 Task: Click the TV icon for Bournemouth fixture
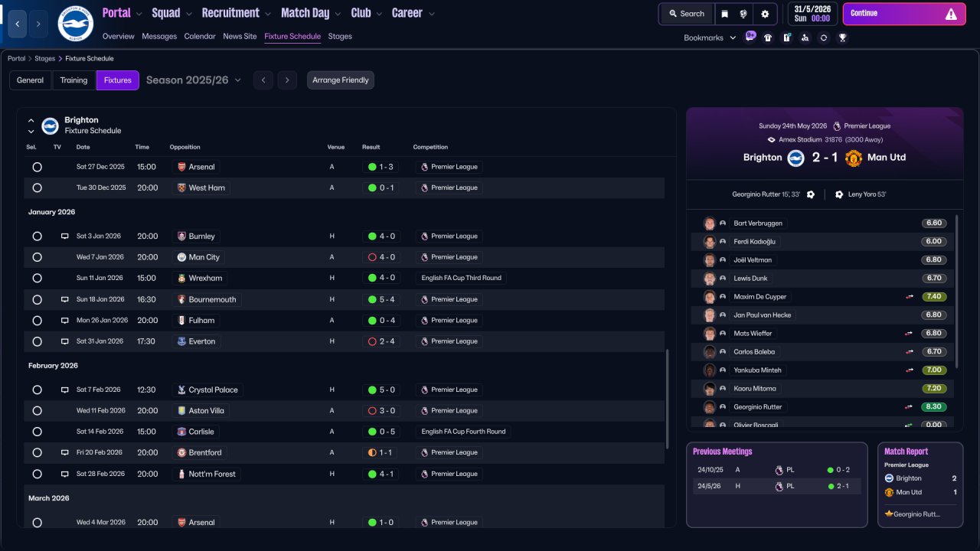(x=65, y=299)
